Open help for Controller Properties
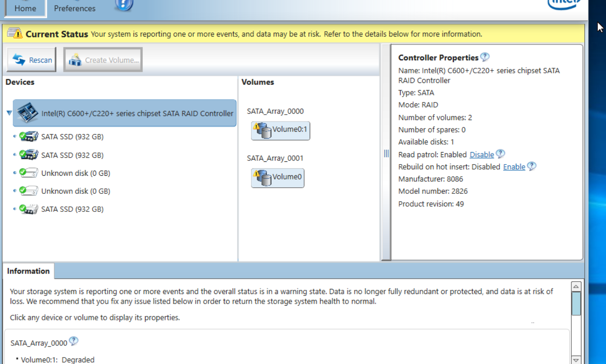Image resolution: width=606 pixels, height=364 pixels. [x=485, y=57]
